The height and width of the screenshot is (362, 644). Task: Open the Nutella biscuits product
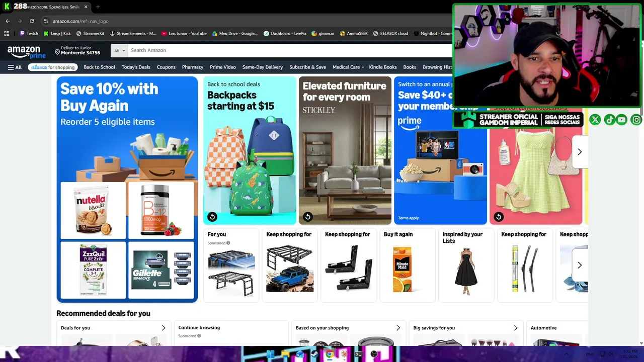click(93, 210)
